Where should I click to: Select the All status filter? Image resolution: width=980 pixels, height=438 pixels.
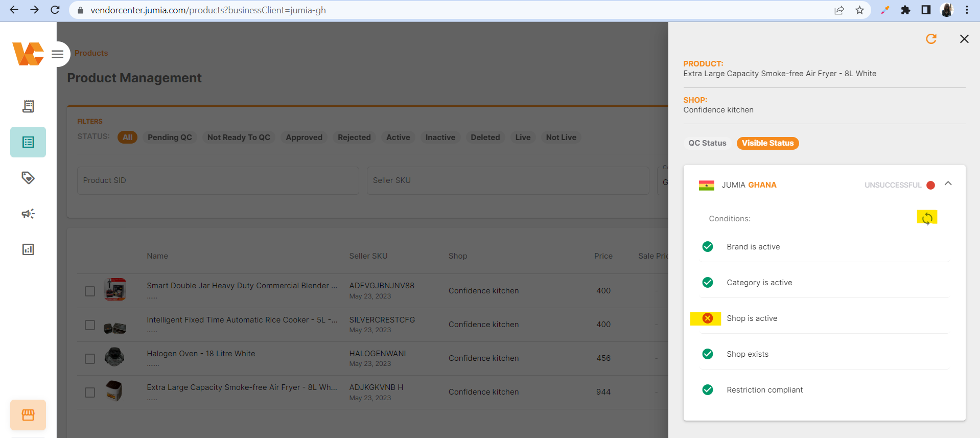(x=127, y=137)
